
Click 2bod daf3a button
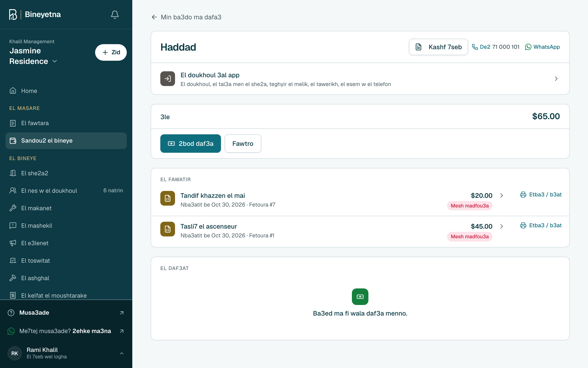click(190, 144)
